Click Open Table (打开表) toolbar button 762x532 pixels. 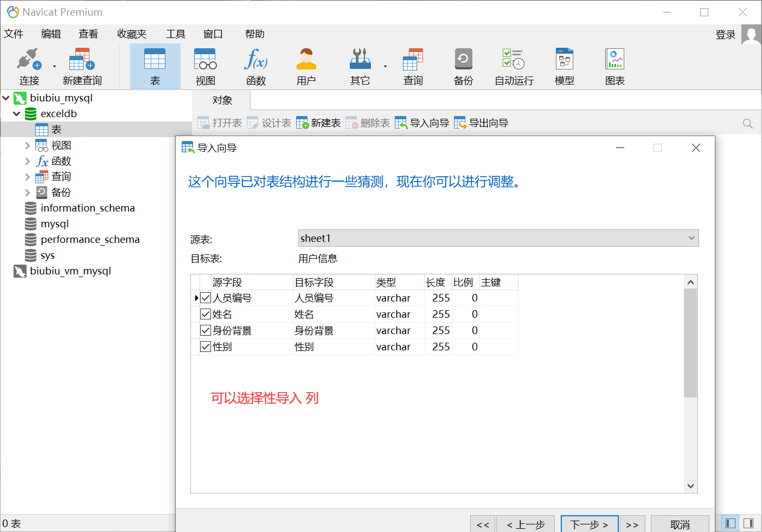click(220, 123)
